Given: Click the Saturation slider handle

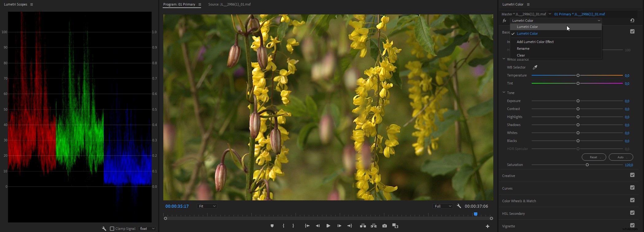Looking at the screenshot, I should 587,165.
